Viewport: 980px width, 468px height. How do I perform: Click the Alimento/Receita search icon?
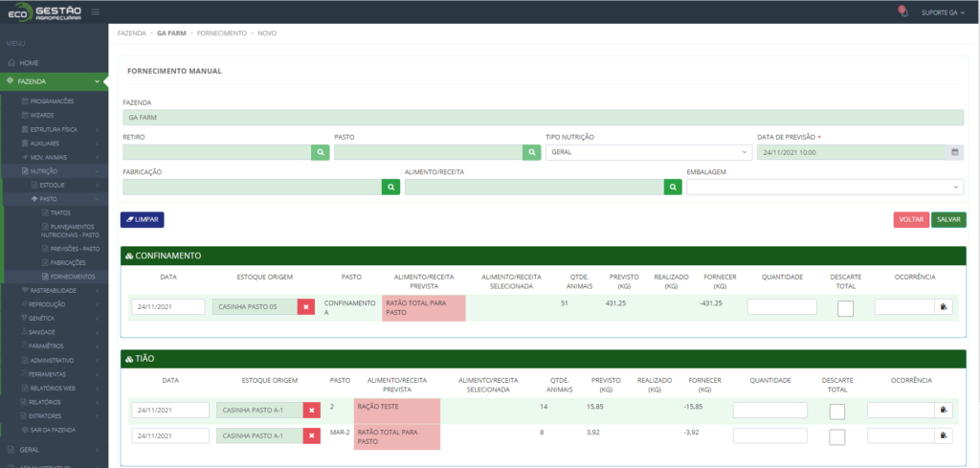(673, 188)
